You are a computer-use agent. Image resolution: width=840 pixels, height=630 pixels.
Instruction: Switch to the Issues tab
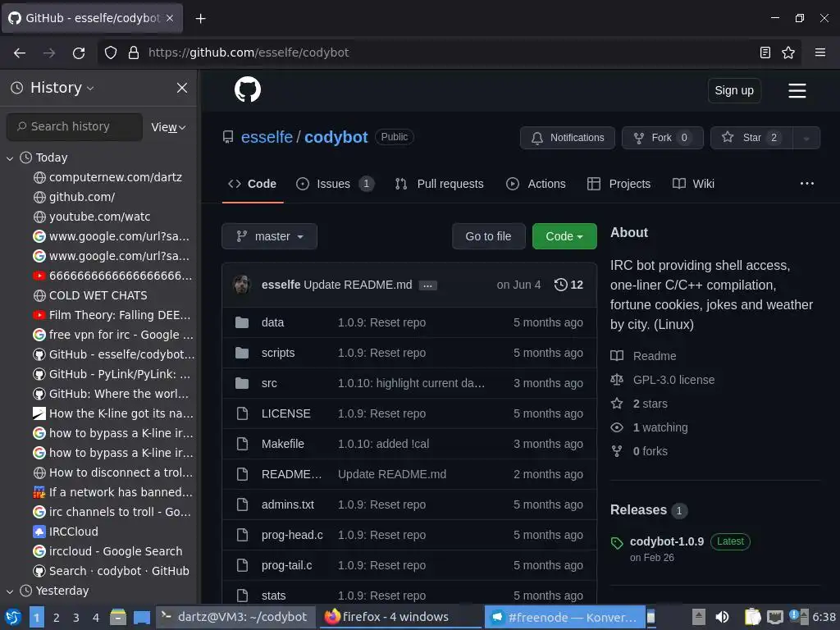[335, 184]
